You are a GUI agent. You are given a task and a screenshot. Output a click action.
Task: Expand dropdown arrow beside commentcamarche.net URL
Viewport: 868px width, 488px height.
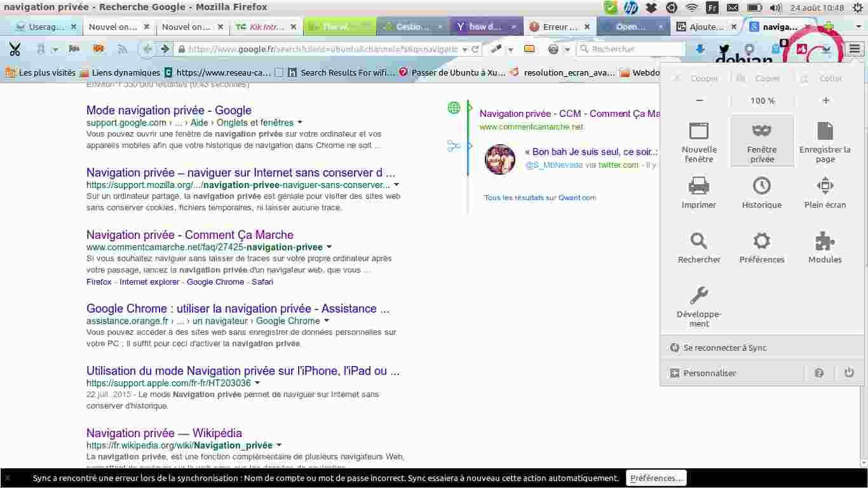tap(329, 247)
